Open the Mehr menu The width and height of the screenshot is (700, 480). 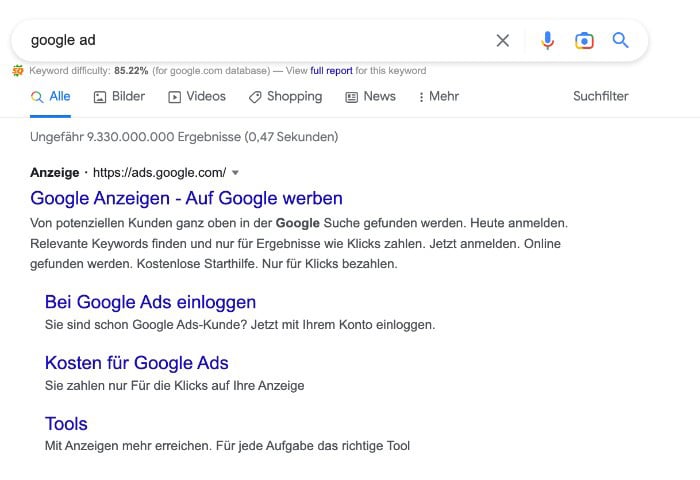pyautogui.click(x=438, y=96)
